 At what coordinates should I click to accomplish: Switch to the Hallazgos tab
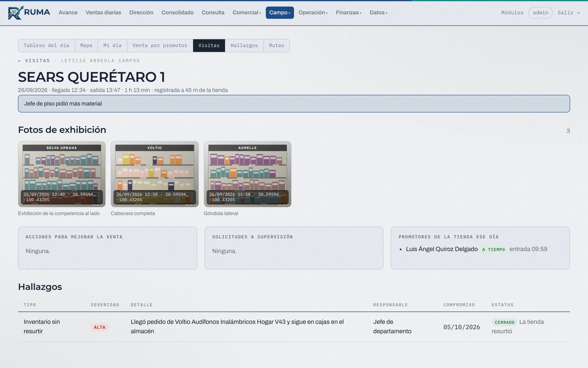coord(244,46)
